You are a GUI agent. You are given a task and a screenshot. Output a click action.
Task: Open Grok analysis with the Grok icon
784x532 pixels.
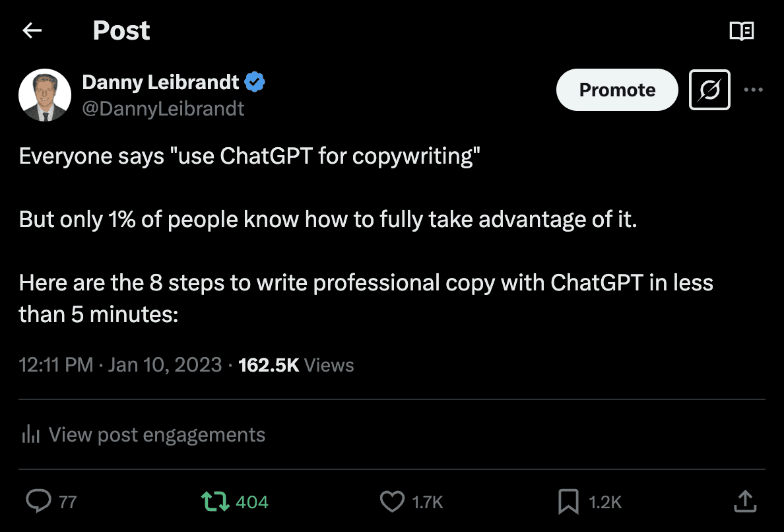pyautogui.click(x=709, y=90)
